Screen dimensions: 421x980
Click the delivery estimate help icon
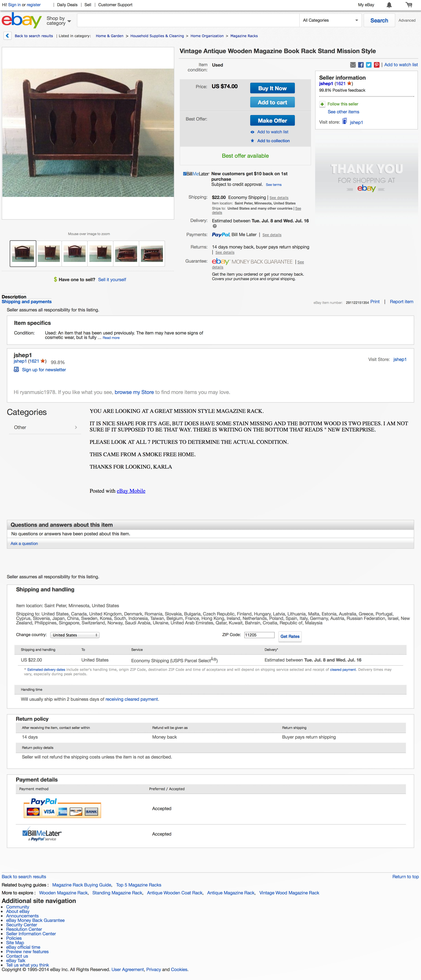(x=214, y=226)
